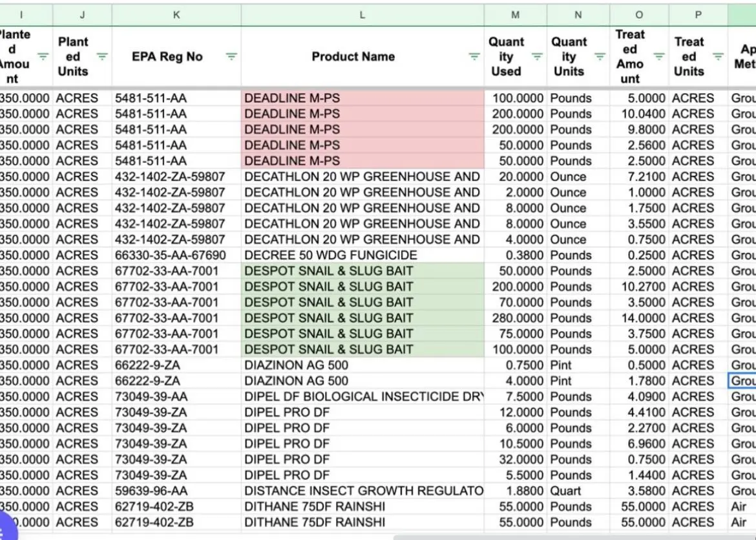
Task: Select the "Quart" quantity units cell
Action: click(x=578, y=491)
